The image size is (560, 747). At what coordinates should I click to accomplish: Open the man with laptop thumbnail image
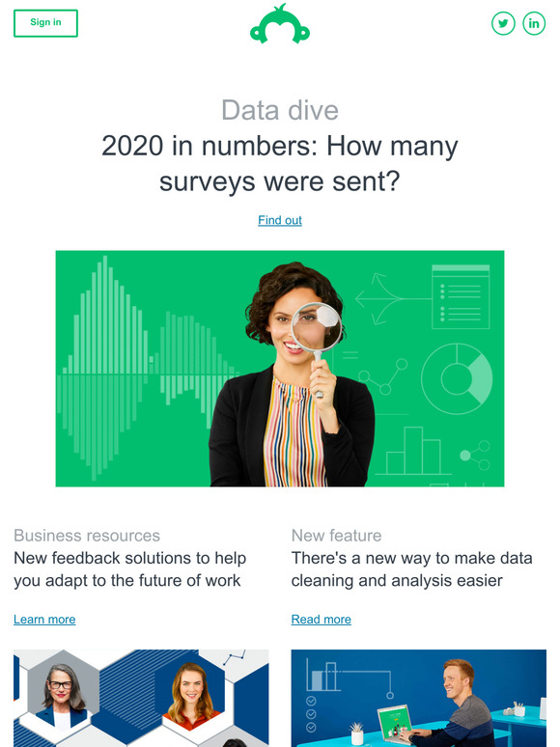[419, 698]
